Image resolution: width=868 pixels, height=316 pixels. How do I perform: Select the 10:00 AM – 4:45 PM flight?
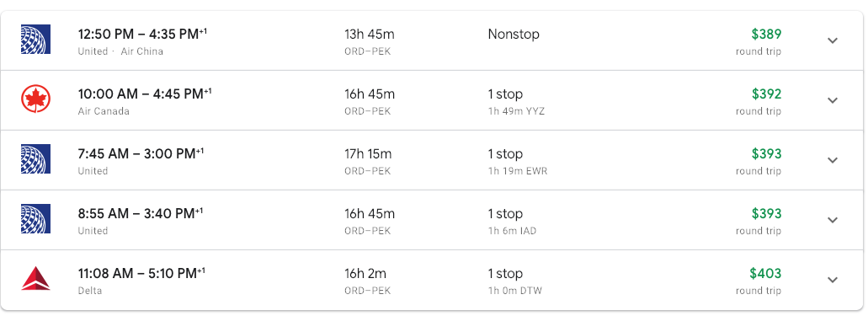(x=432, y=100)
